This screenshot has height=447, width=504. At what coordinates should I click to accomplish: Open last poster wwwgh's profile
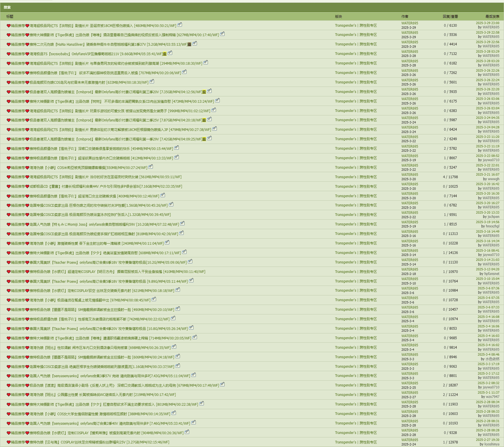click(493, 179)
